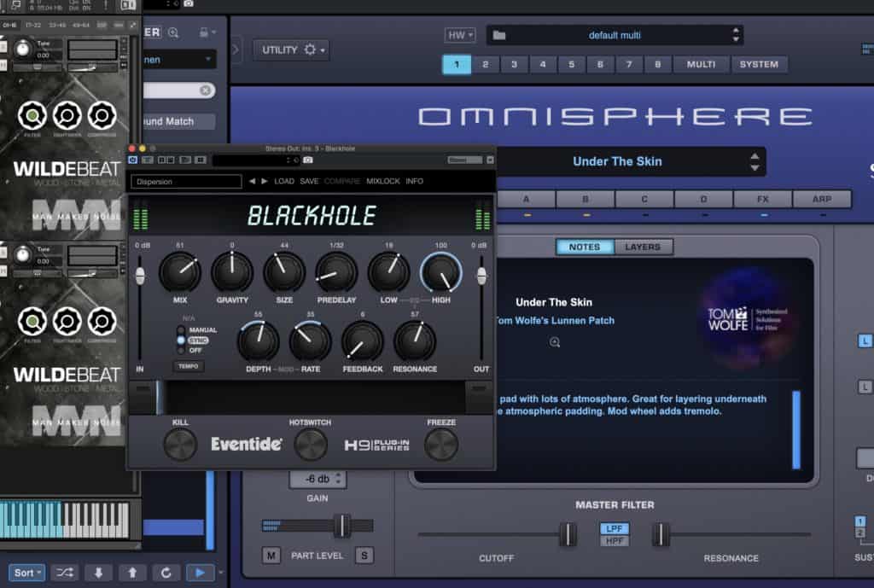The height and width of the screenshot is (588, 874).
Task: Switch to the MULTI tab
Action: [702, 64]
